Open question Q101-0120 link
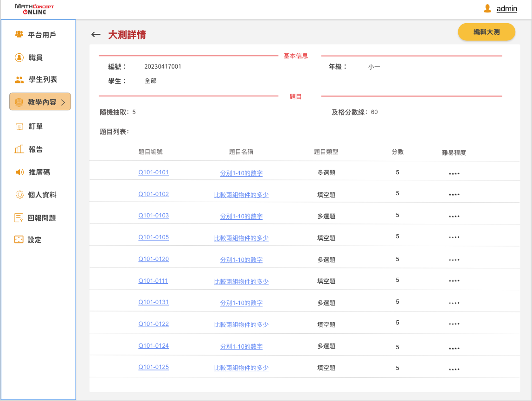 click(x=154, y=259)
